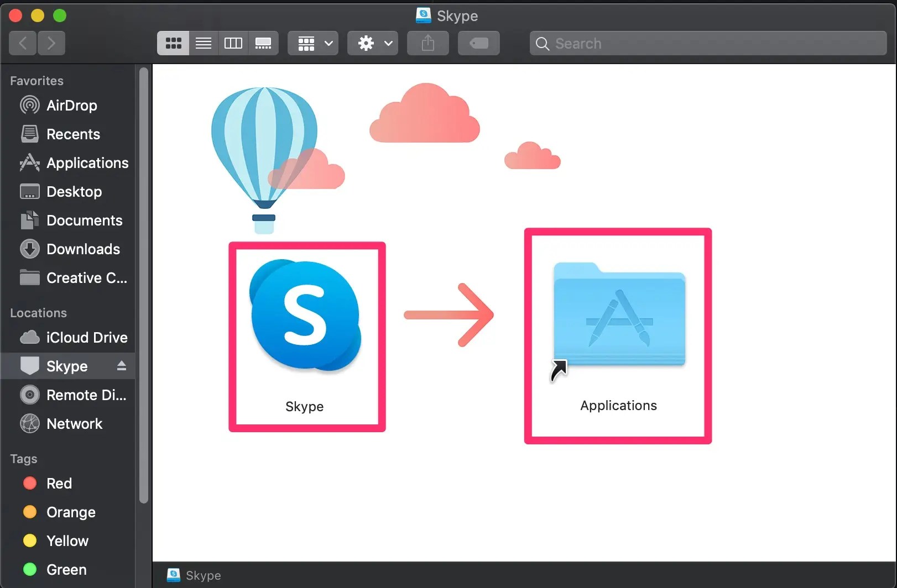897x588 pixels.
Task: Open the group-by arrangement dropdown
Action: coord(314,43)
